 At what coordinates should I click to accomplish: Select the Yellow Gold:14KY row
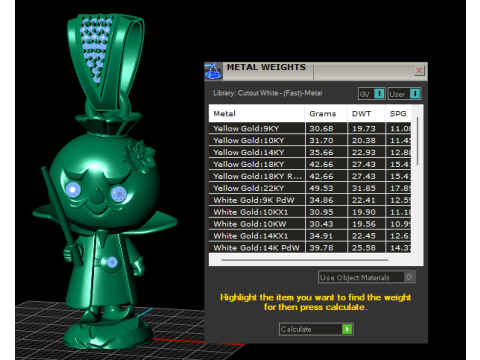click(x=310, y=152)
